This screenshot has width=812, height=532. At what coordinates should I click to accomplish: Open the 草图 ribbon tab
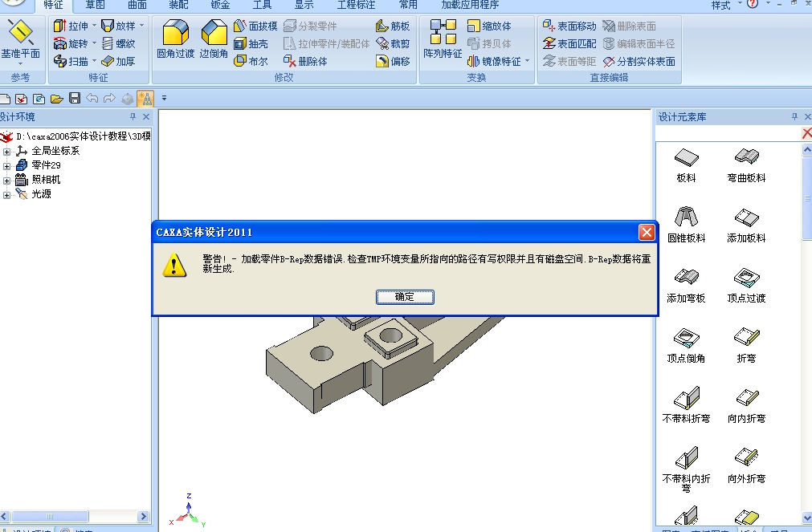tap(96, 5)
